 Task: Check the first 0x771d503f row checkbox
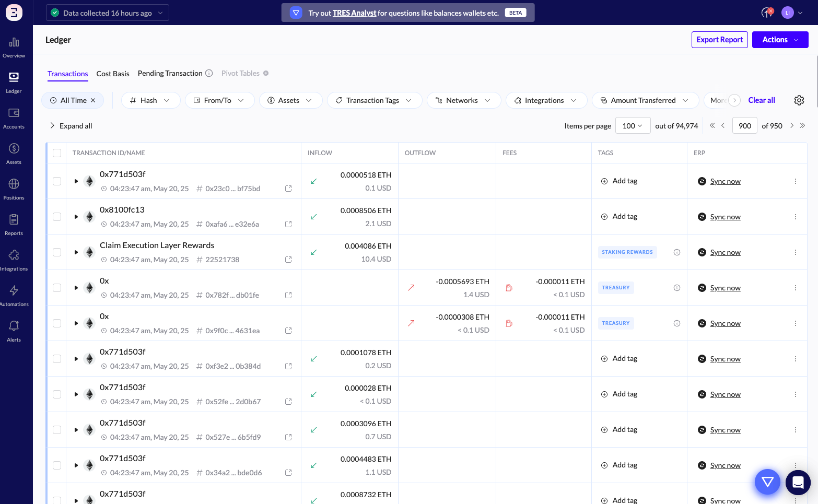pos(57,181)
